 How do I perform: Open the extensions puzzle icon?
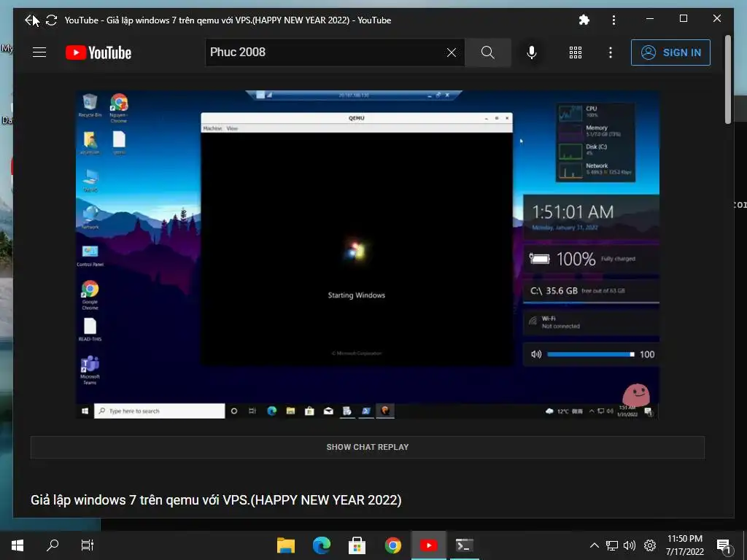584,20
